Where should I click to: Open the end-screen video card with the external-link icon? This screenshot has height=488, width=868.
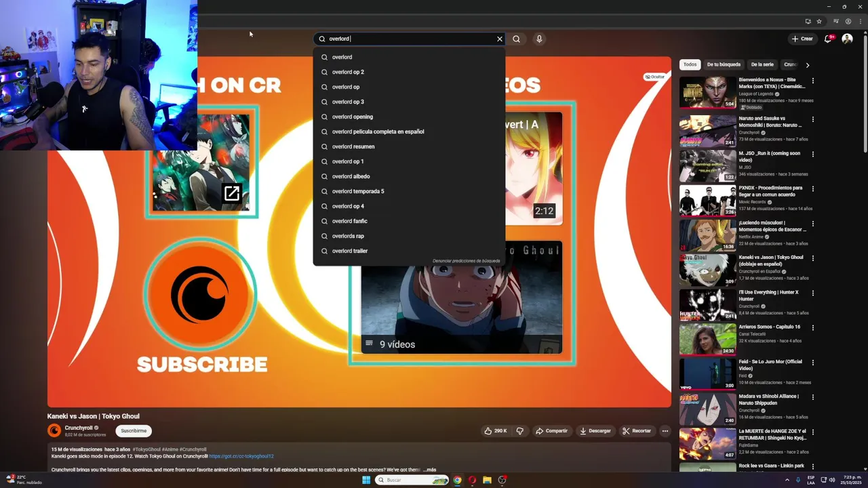tap(201, 163)
